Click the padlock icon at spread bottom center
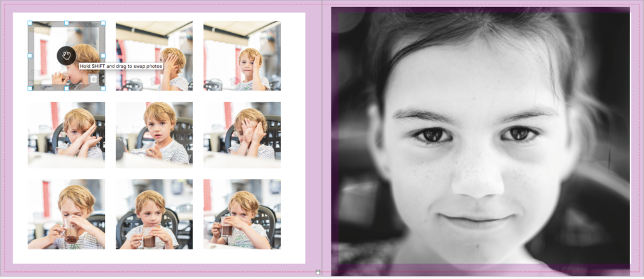Screen dimensions: 644x279 pos(318,272)
